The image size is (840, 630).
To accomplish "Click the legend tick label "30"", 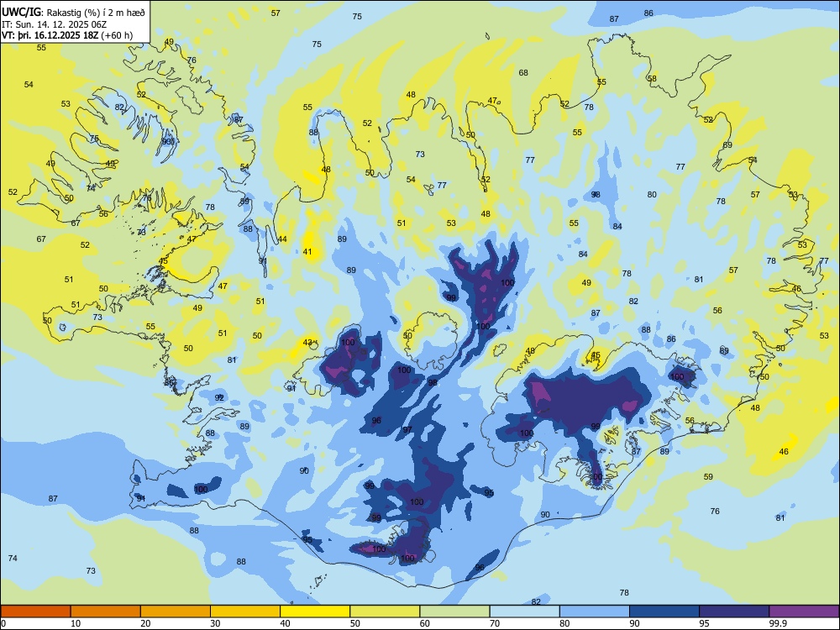I will pyautogui.click(x=215, y=623).
